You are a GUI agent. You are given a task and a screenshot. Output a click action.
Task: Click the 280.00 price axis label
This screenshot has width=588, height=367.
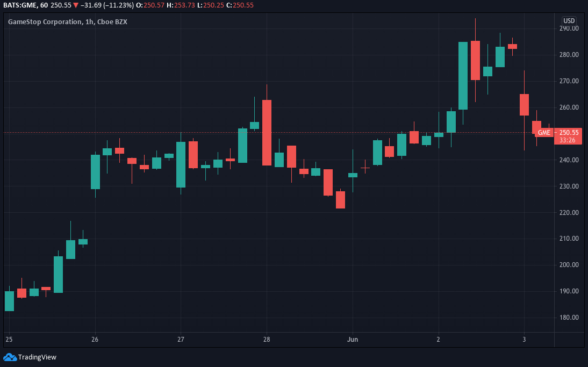[x=569, y=55]
